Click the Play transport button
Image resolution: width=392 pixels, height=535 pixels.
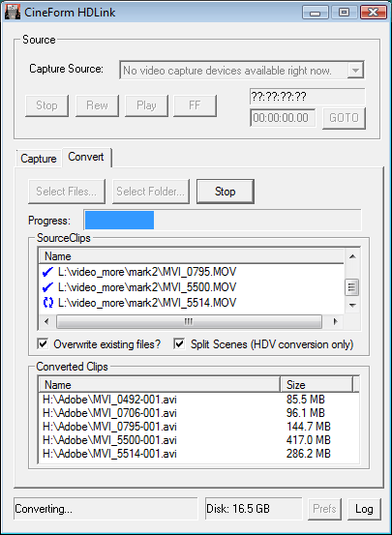[x=146, y=105]
